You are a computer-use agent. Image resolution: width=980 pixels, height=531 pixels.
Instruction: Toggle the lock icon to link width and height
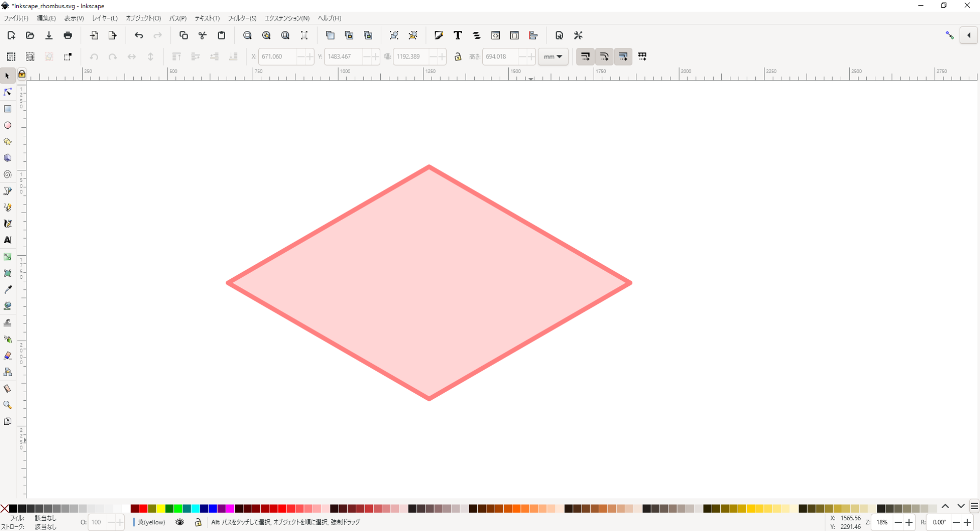tap(457, 56)
